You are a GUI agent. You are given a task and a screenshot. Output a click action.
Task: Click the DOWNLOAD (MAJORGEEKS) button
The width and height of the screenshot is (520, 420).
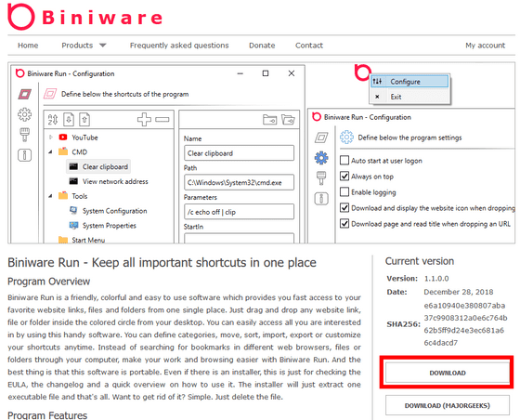tap(448, 405)
